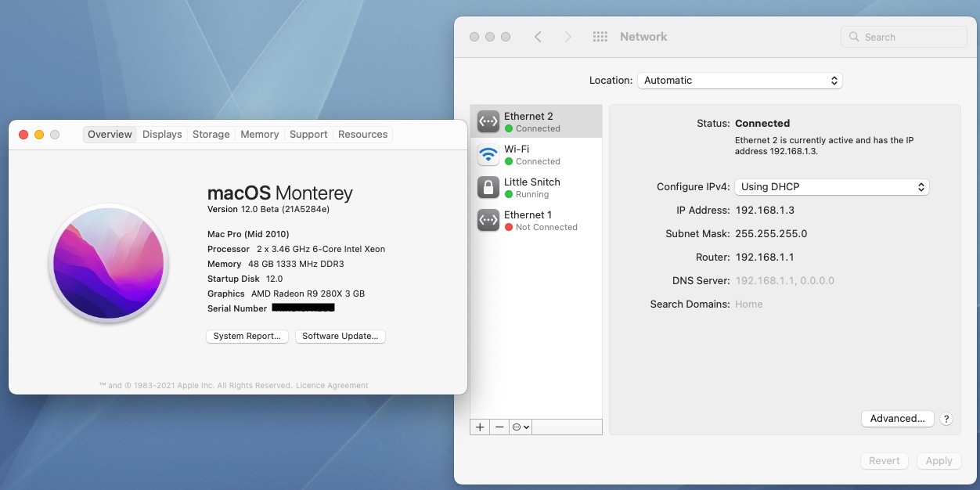Open the Configure IPv4 dropdown
This screenshot has width=980, height=490.
(x=831, y=187)
